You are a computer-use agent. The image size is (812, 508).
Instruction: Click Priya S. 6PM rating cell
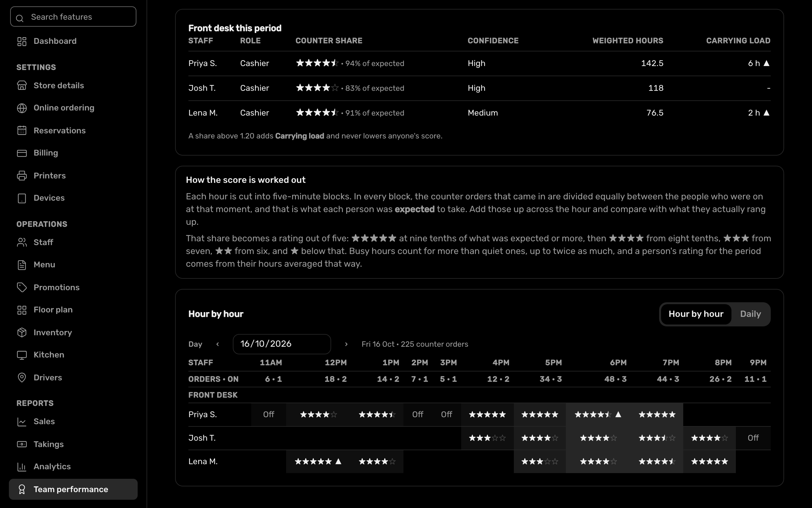[x=598, y=415]
